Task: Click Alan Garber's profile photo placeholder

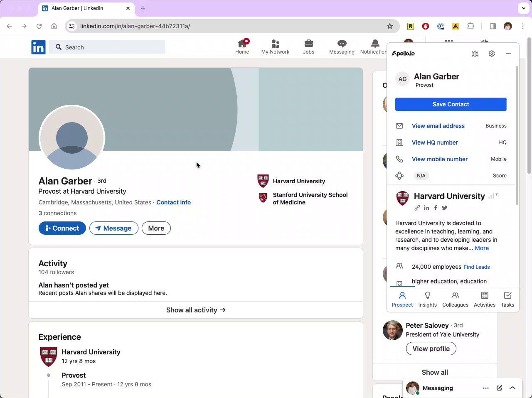Action: coord(72,138)
